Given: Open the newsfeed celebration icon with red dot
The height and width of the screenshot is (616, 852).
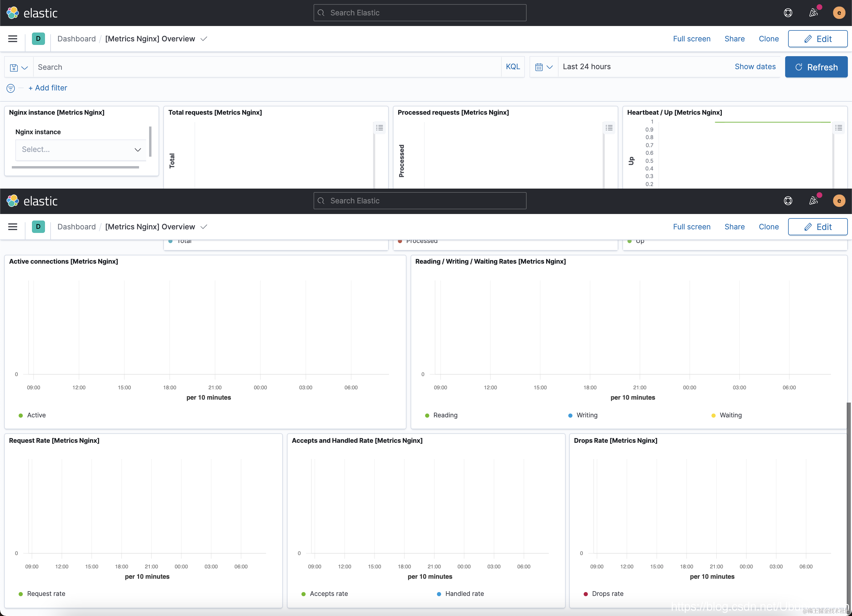Looking at the screenshot, I should pos(813,13).
